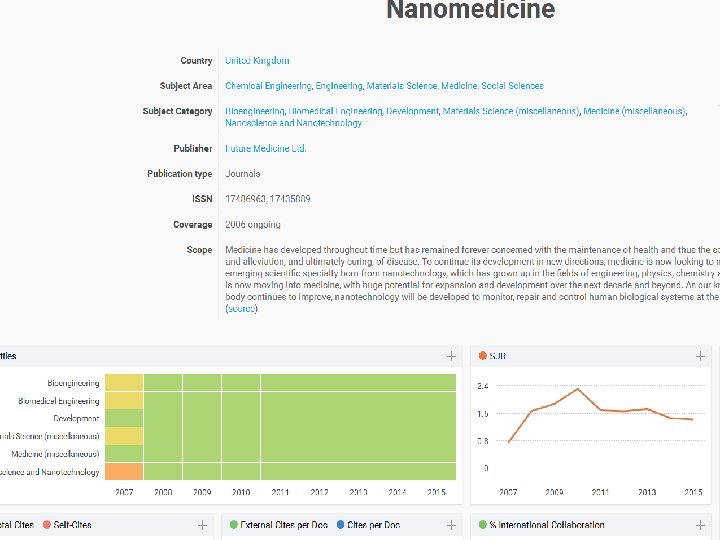Expand the quartiles chart plus icon

coord(451,356)
